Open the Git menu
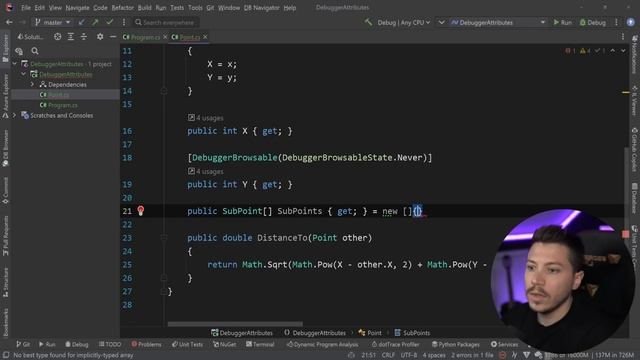The width and height of the screenshot is (640, 360). click(x=210, y=8)
